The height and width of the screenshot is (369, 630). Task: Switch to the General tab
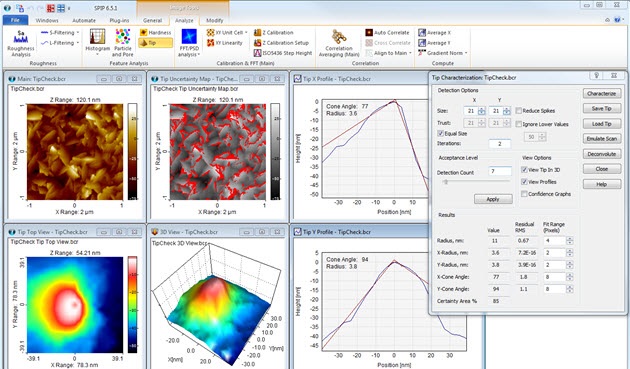pos(153,20)
